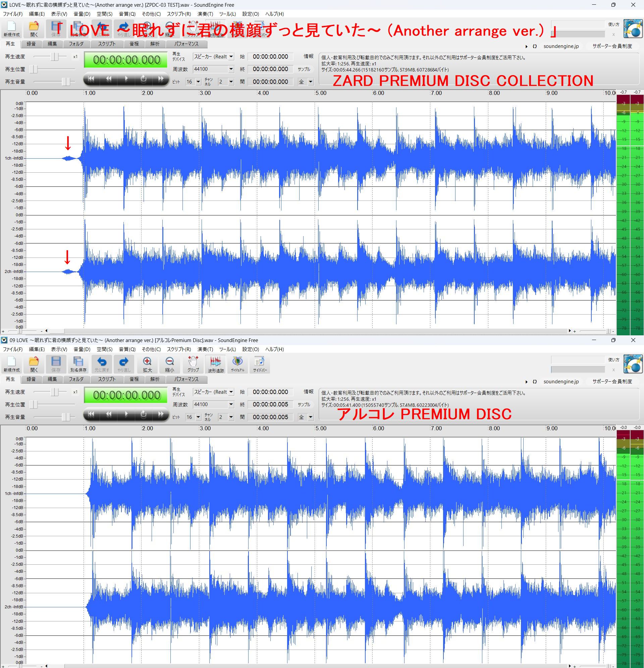Open 再生デバイス dropdown in ZPDC-03 TEST window

(213, 57)
